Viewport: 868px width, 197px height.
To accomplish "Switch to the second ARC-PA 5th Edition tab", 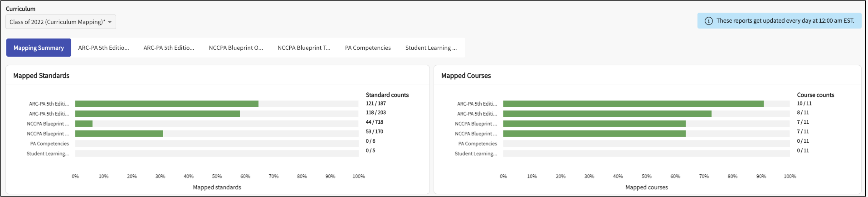I will click(169, 48).
